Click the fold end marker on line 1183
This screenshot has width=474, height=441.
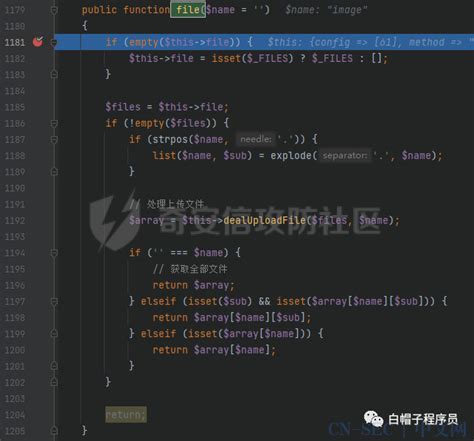coord(54,75)
